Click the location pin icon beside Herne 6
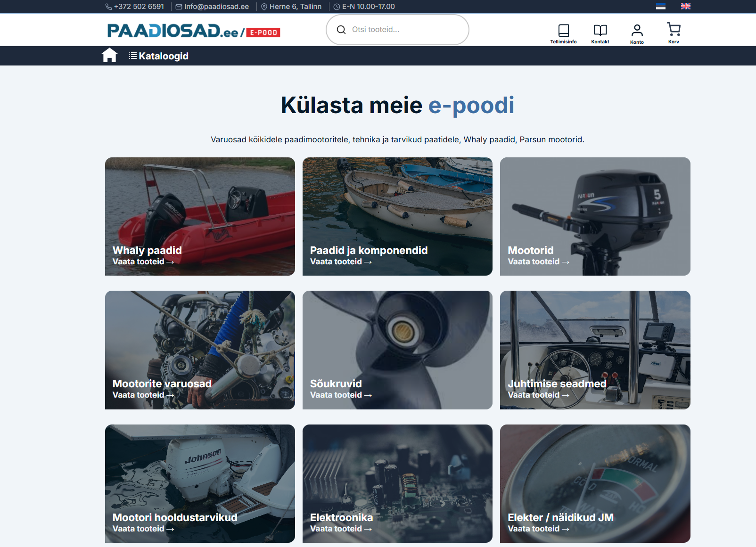Screen dimensions: 756x547 pos(264,7)
